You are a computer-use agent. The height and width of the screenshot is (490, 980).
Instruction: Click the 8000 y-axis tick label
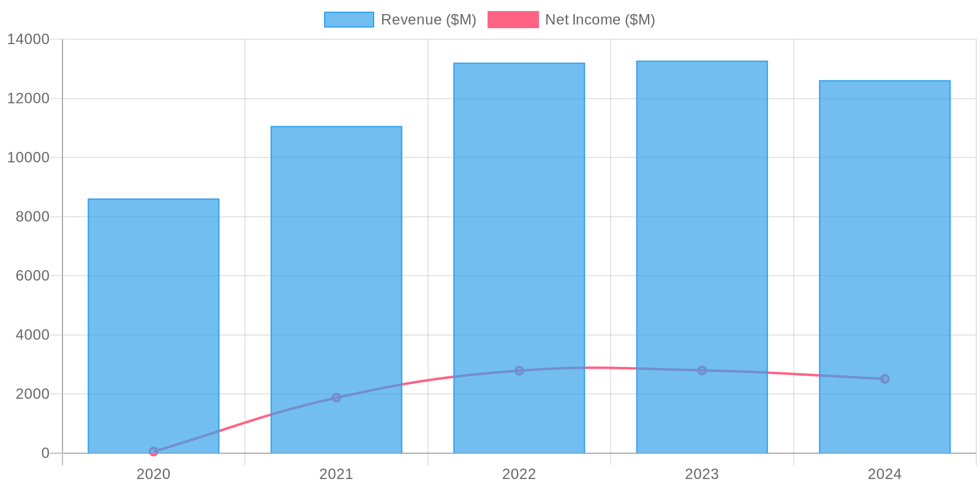click(32, 217)
